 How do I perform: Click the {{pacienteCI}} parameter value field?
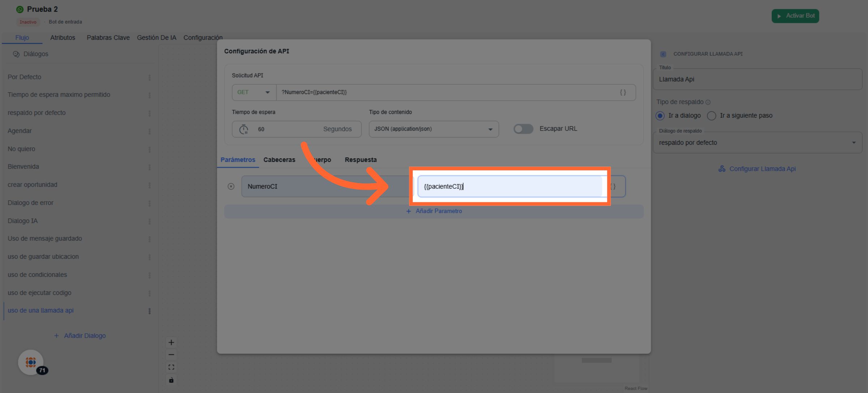(509, 186)
